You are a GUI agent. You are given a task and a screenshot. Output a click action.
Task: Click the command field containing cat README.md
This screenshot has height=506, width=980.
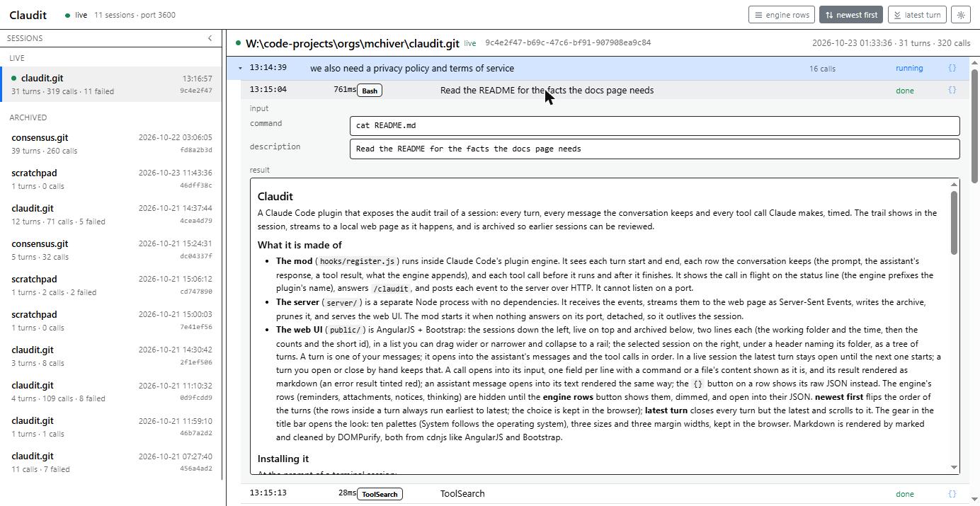pyautogui.click(x=654, y=125)
